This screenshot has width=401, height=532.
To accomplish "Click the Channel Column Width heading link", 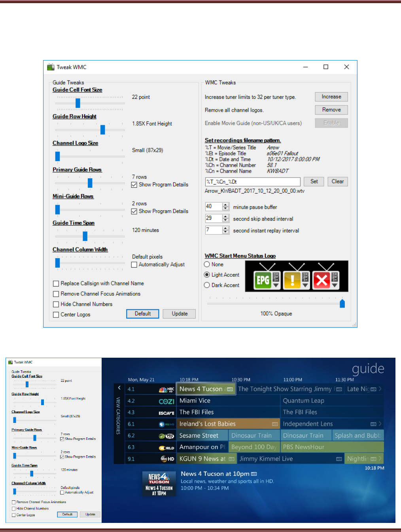I will (x=80, y=249).
